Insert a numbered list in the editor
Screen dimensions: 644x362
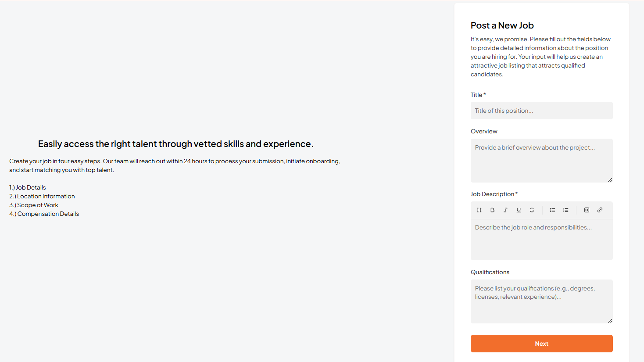[565, 210]
